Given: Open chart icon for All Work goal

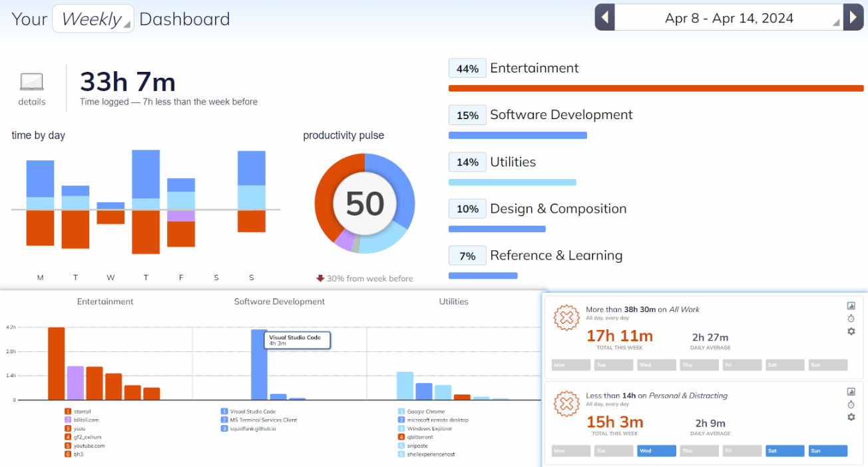Looking at the screenshot, I should tap(851, 306).
